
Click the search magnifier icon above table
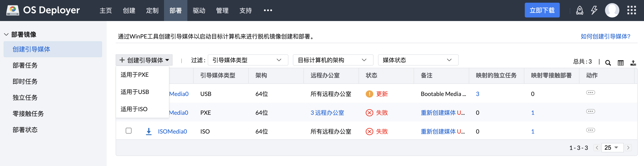[x=608, y=63]
